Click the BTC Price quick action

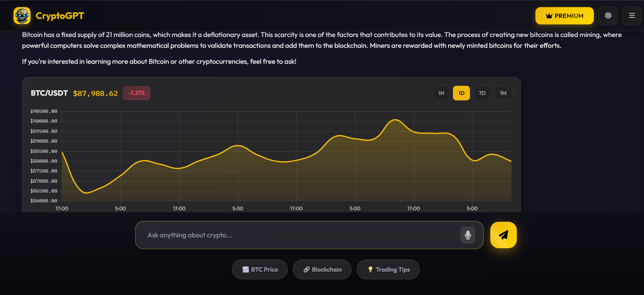pyautogui.click(x=260, y=269)
